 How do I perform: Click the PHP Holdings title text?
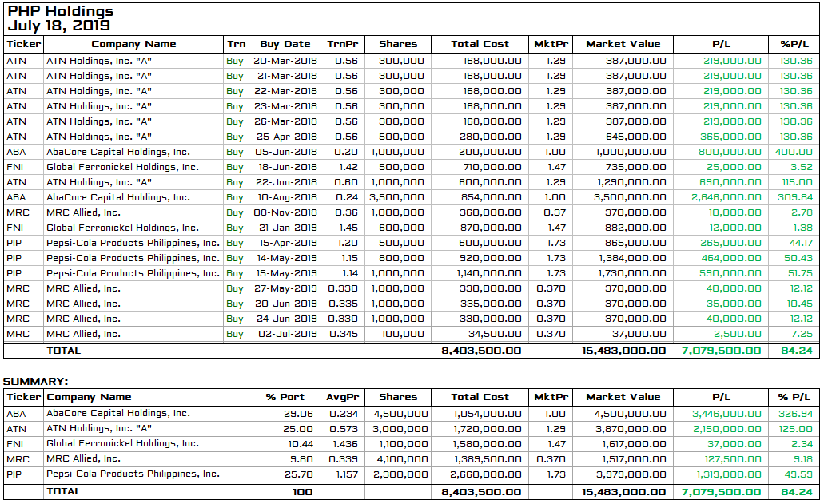click(61, 11)
